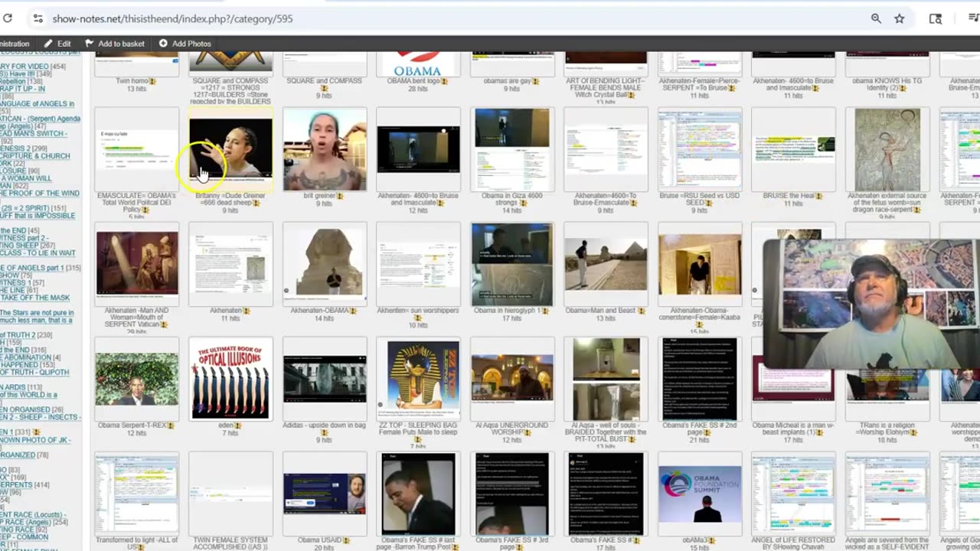Click the caption 'Akhenten= sun worshippers'
Viewport: 980px width, 551px height.
418,311
